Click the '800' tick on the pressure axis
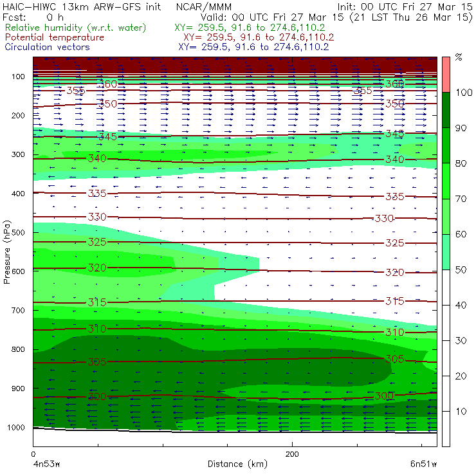 [18, 349]
